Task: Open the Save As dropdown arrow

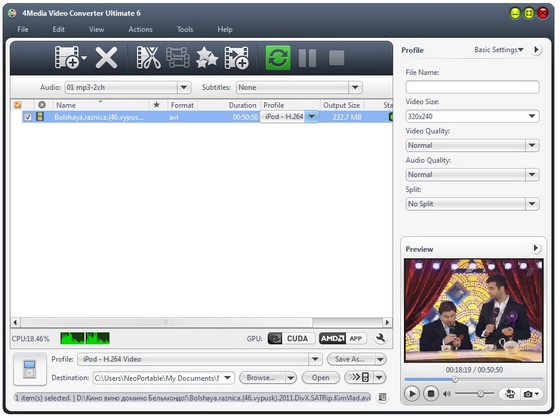Action: click(380, 359)
